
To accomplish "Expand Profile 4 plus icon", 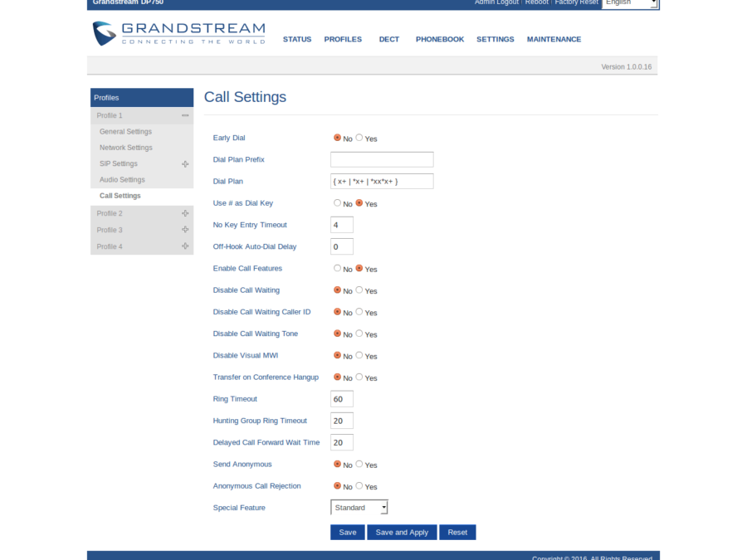I will (x=185, y=246).
